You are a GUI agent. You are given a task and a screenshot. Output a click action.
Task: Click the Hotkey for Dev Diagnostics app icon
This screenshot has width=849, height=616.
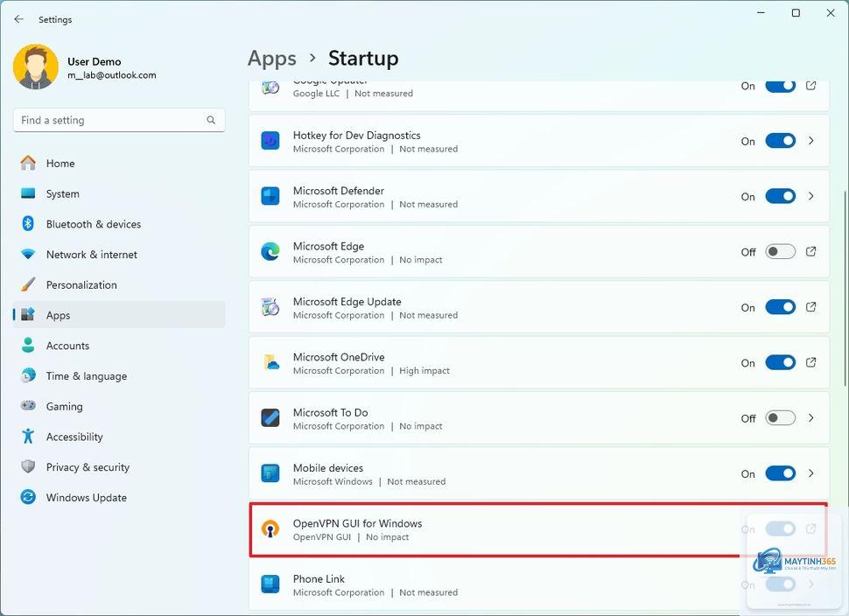(x=270, y=141)
